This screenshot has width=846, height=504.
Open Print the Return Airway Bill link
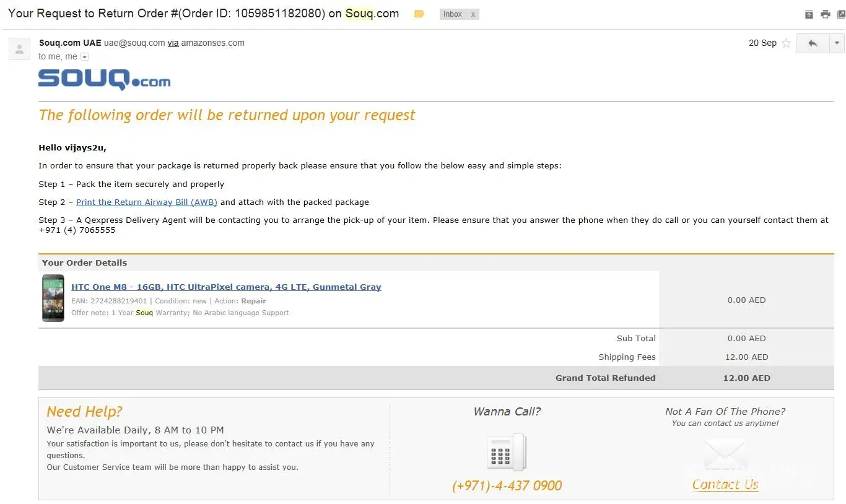147,202
